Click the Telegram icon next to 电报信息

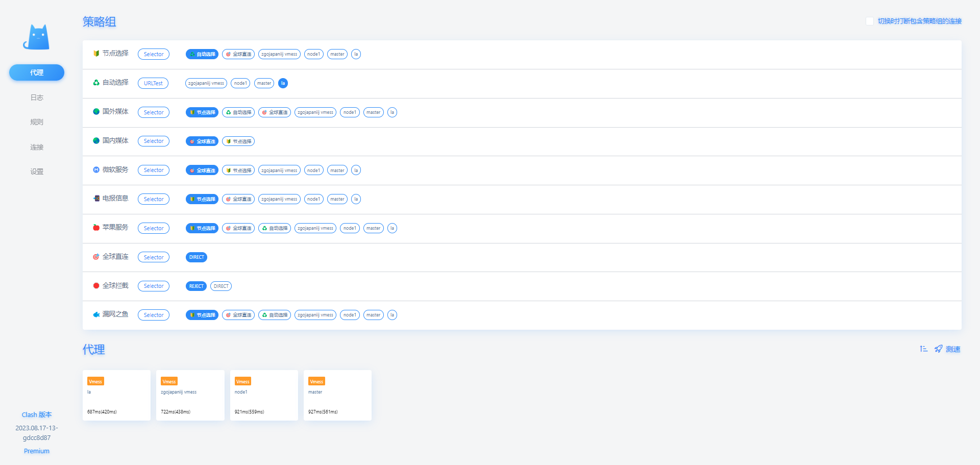(x=96, y=199)
